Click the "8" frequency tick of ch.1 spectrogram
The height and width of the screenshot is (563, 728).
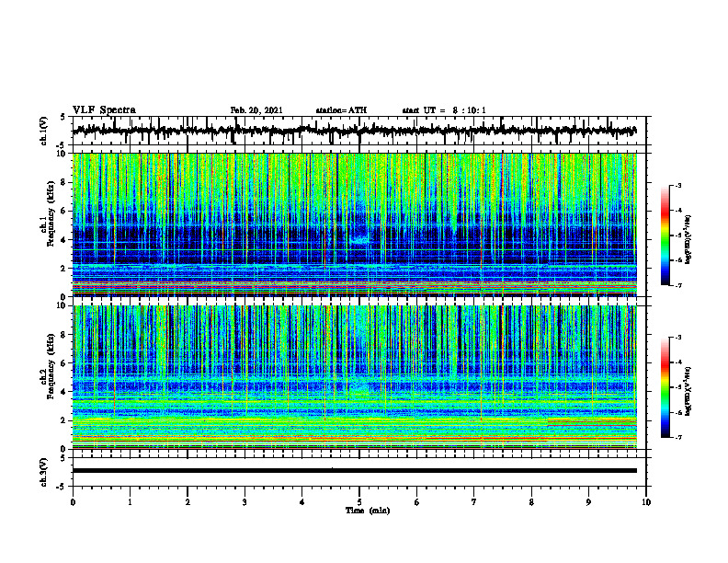point(64,182)
